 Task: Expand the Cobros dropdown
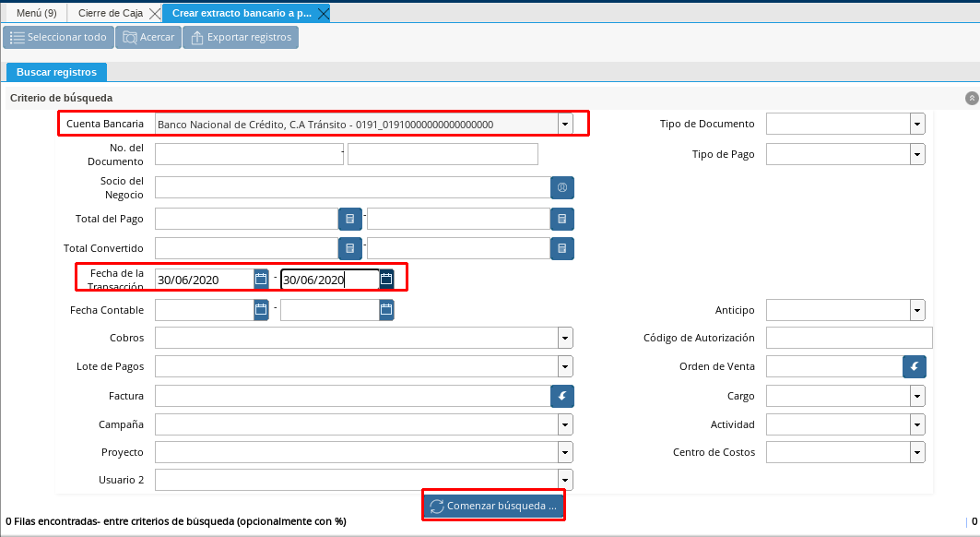[x=565, y=338]
